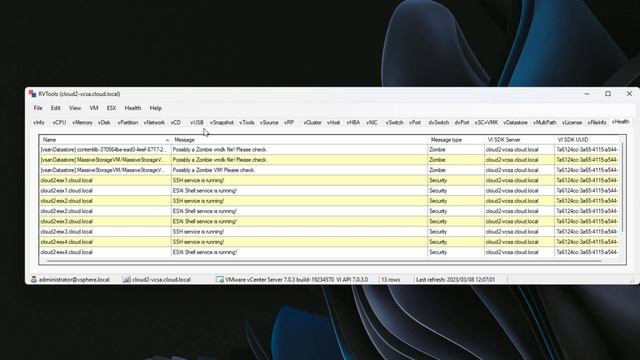
Task: Switch to the vSwitch tab
Action: click(x=395, y=122)
